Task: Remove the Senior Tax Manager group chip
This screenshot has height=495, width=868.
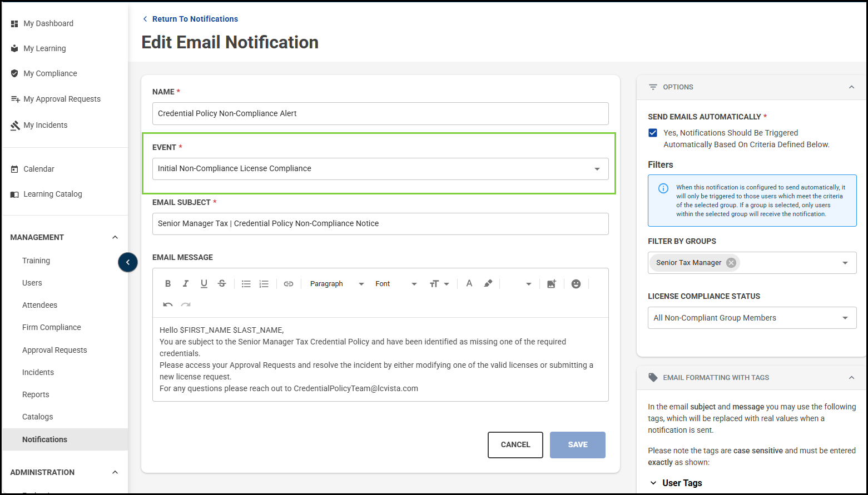Action: pyautogui.click(x=731, y=263)
